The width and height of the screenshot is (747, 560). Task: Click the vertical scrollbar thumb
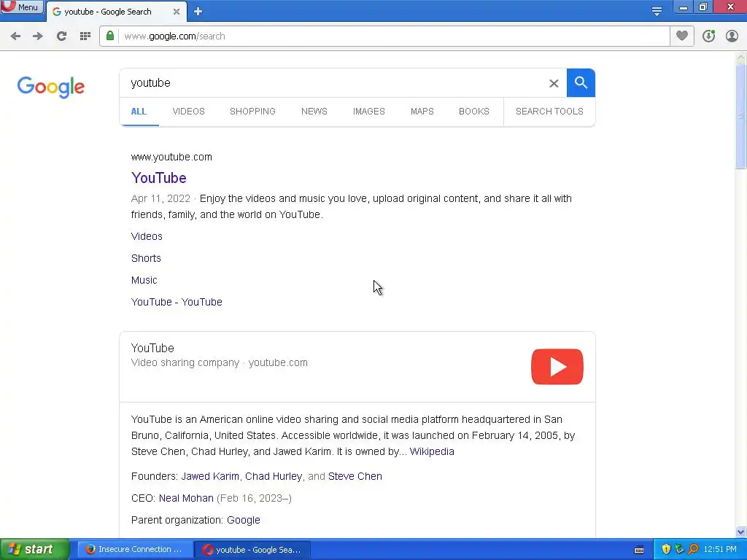741,116
